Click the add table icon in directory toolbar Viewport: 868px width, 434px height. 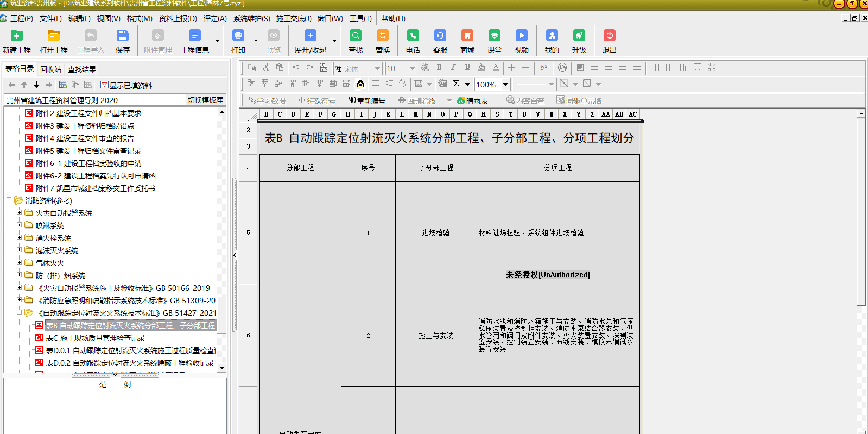(x=63, y=85)
